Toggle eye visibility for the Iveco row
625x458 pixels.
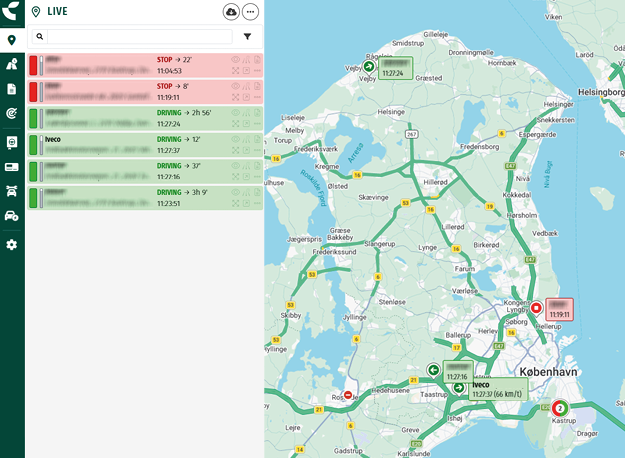(x=236, y=139)
